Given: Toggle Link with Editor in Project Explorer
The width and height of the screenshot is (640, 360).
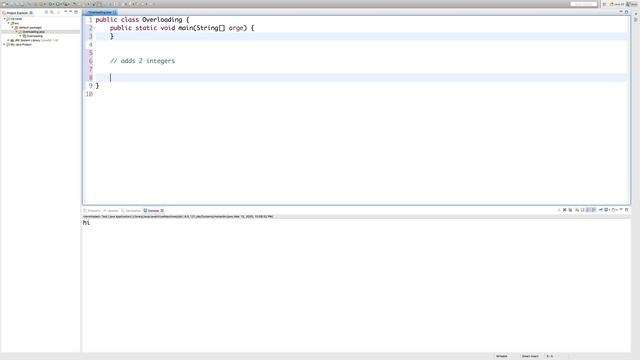Looking at the screenshot, I should pyautogui.click(x=52, y=12).
